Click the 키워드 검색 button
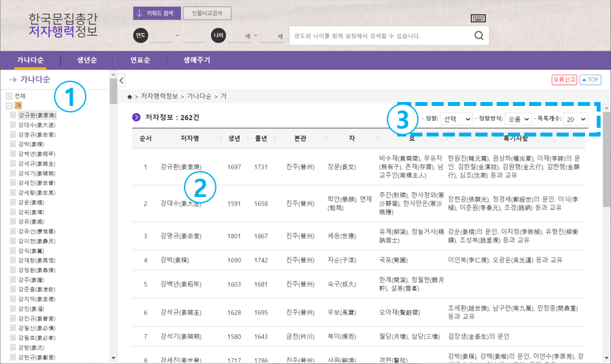611x364 pixels. [157, 13]
